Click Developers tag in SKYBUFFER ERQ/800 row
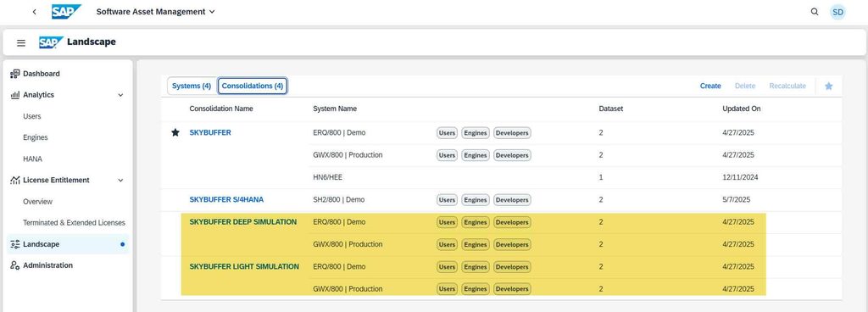868x312 pixels. point(512,133)
